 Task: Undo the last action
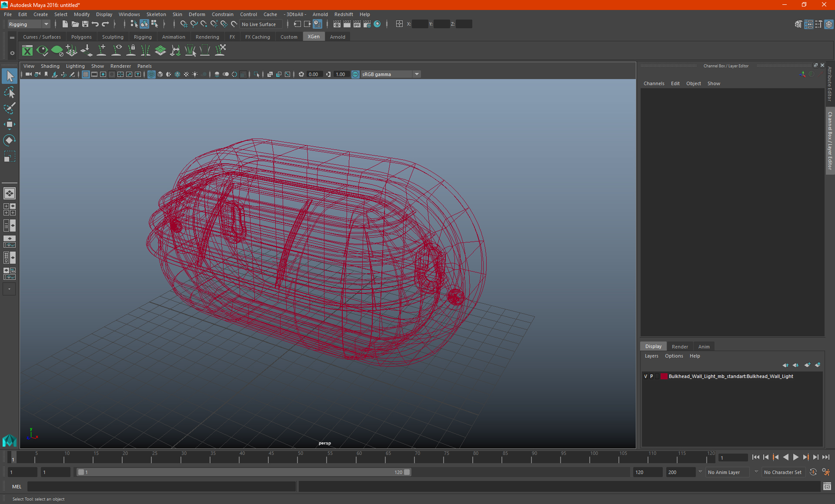point(95,24)
